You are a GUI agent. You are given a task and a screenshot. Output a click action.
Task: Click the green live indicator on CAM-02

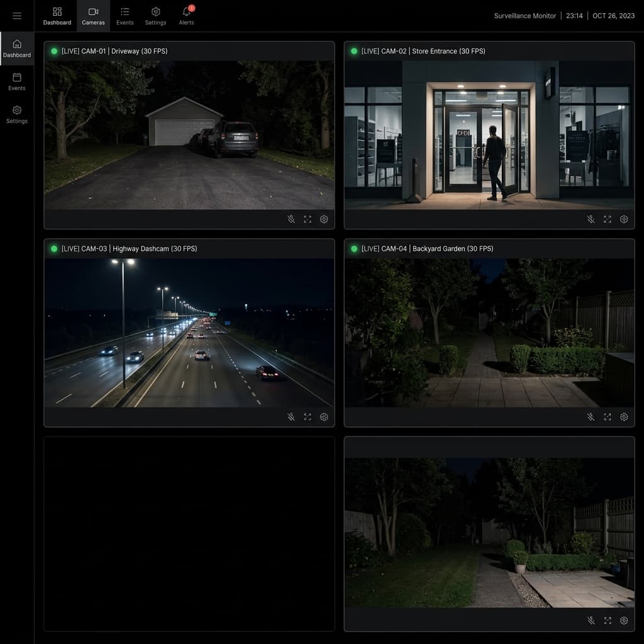coord(354,52)
